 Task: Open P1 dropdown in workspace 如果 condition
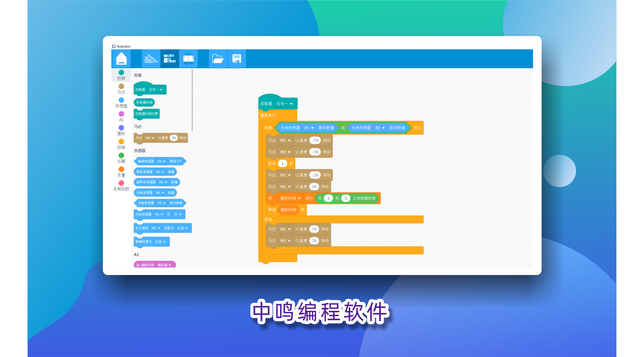309,128
